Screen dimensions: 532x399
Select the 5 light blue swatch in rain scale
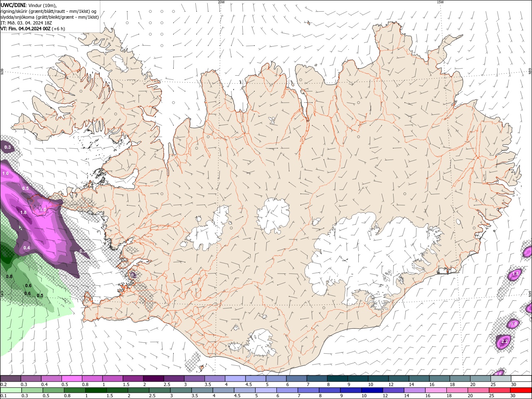click(266, 390)
